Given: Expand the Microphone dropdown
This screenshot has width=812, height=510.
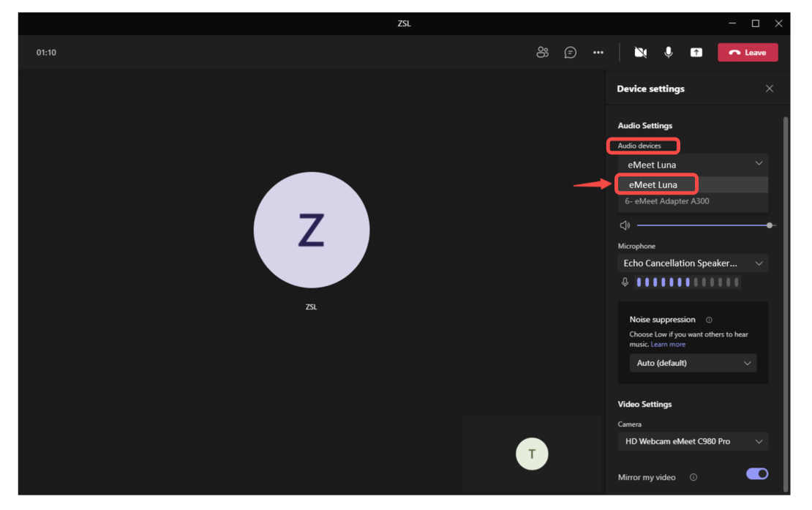Looking at the screenshot, I should tap(692, 263).
